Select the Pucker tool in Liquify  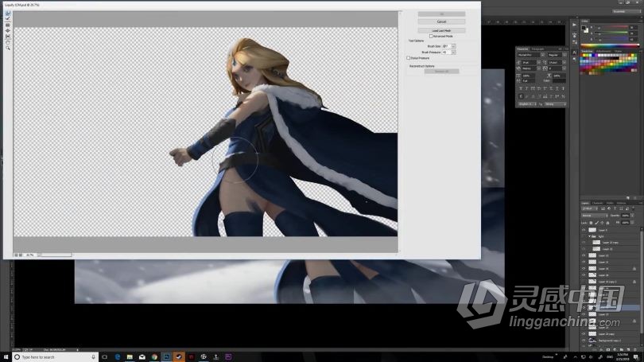[8, 25]
